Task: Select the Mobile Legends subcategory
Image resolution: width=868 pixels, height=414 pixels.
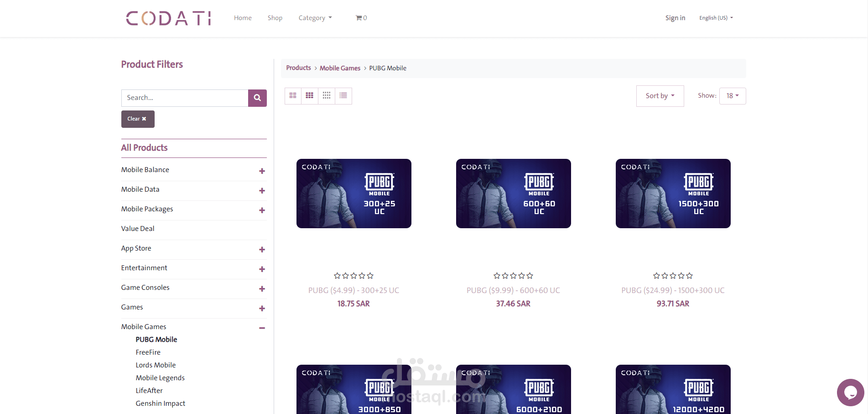Action: (160, 378)
